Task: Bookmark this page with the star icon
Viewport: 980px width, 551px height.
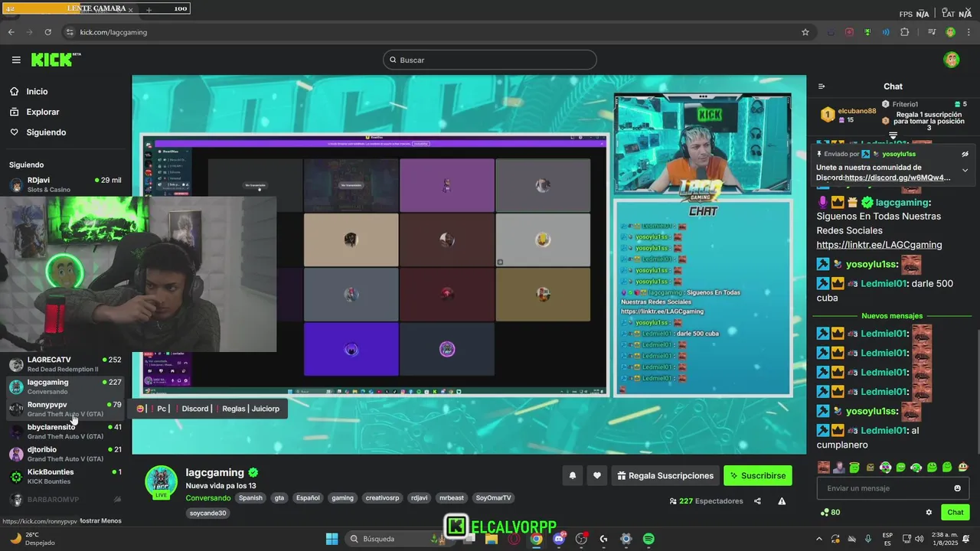Action: [x=805, y=32]
